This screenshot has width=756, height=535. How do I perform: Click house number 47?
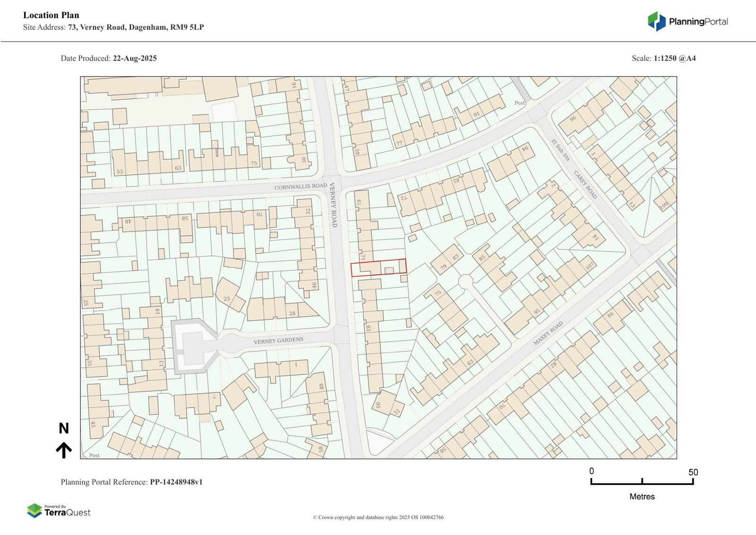click(346, 87)
